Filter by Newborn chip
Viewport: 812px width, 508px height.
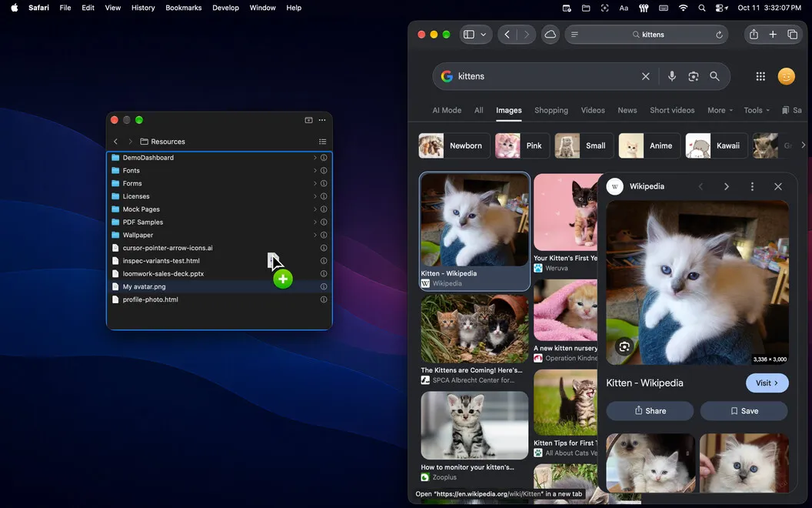click(x=454, y=145)
